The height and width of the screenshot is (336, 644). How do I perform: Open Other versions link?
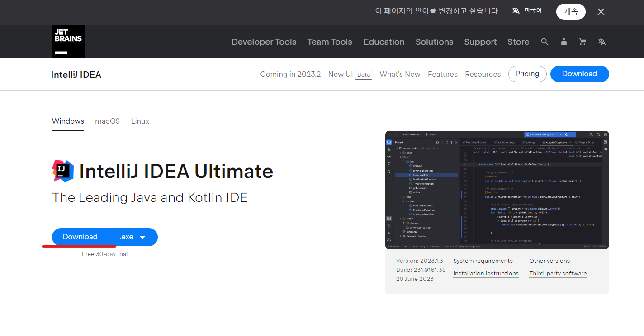pos(549,261)
